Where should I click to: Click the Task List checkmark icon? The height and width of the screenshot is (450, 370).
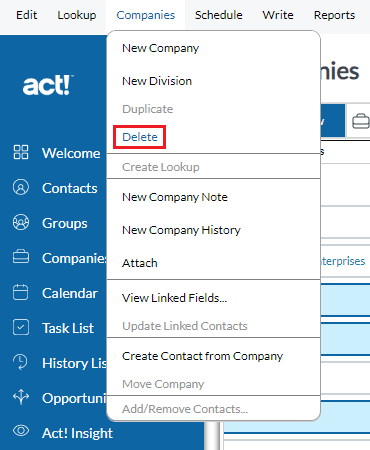[21, 327]
